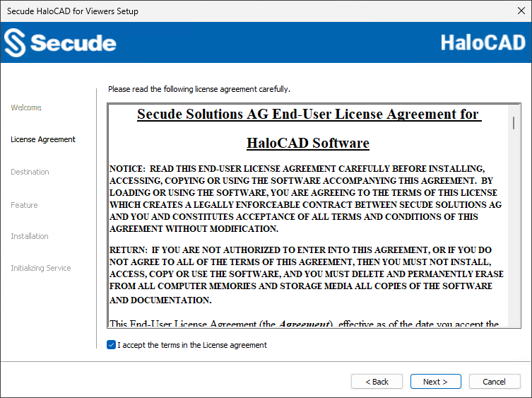Image resolution: width=532 pixels, height=398 pixels.
Task: Click inside the RETURN paragraph
Action: (306, 274)
